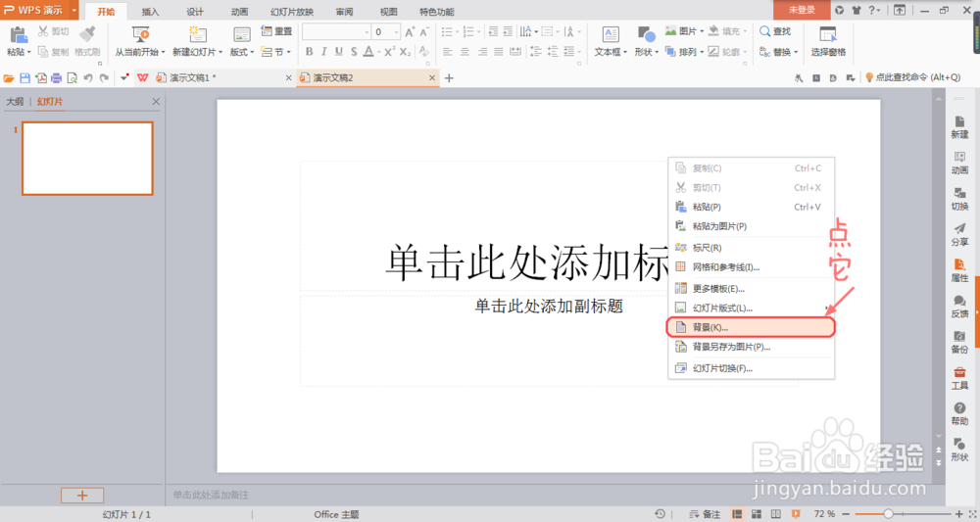Choose More Templates (更多模板) in context menu
This screenshot has width=980, height=522.
752,289
